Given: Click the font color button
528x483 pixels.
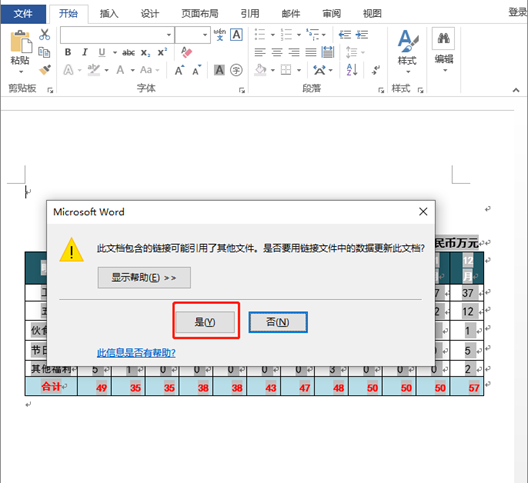Looking at the screenshot, I should tap(120, 70).
